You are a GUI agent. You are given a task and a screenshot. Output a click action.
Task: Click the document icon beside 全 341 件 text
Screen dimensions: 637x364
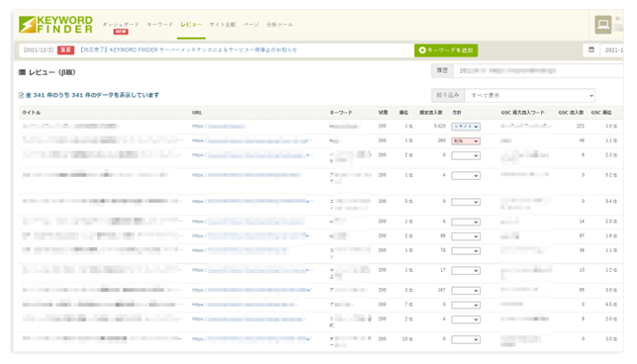tap(21, 95)
